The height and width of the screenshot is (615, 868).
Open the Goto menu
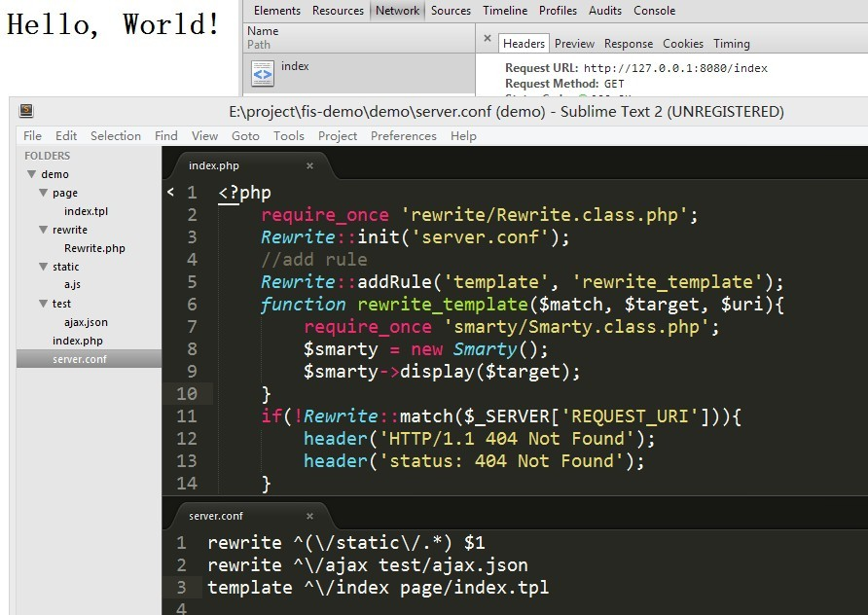point(245,135)
